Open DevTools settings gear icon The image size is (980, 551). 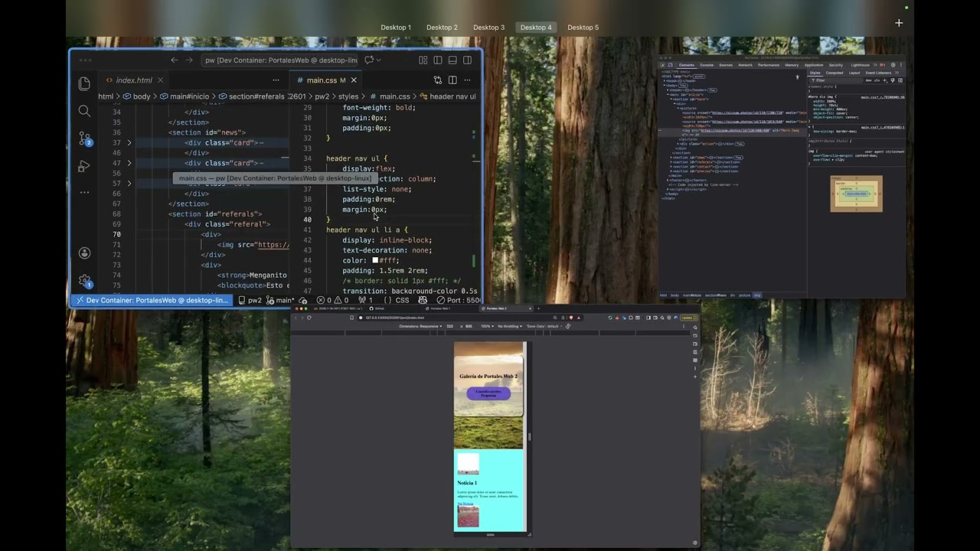[x=893, y=65]
